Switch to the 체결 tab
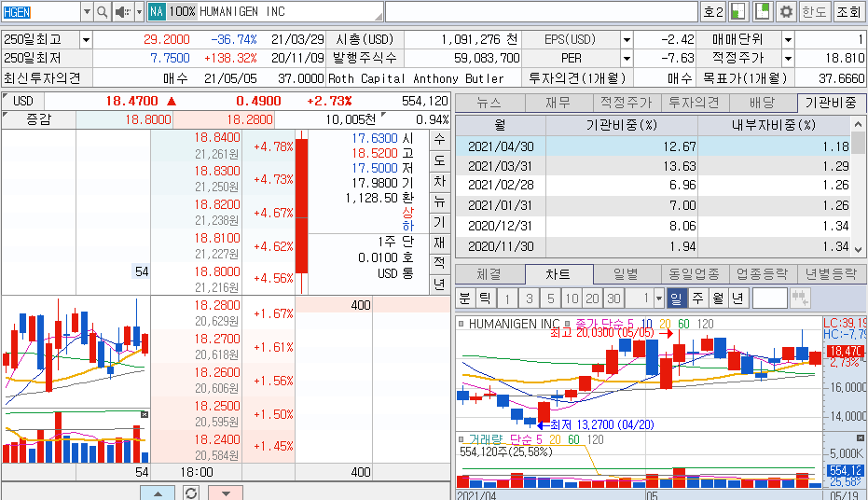The image size is (868, 500). (x=489, y=274)
